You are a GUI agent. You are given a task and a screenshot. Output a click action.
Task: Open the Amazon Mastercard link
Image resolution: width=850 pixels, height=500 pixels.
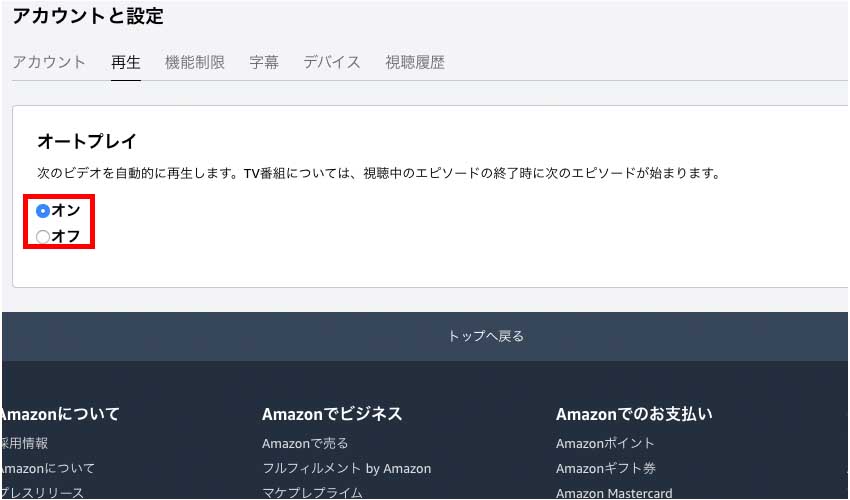click(x=614, y=493)
